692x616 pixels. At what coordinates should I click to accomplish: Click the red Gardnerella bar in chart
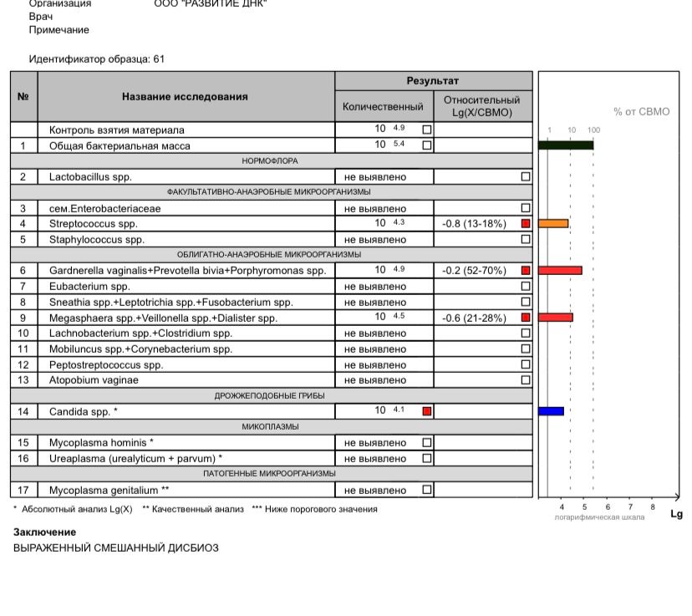point(560,271)
